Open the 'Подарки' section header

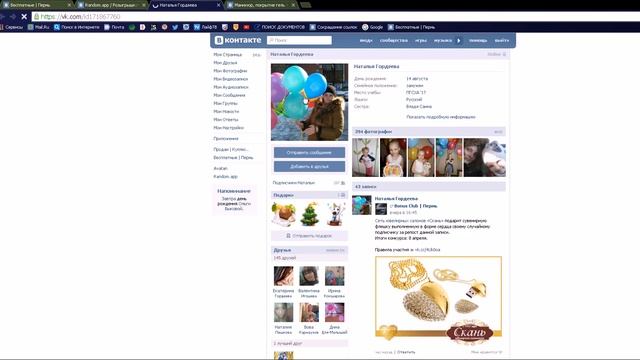[309, 195]
